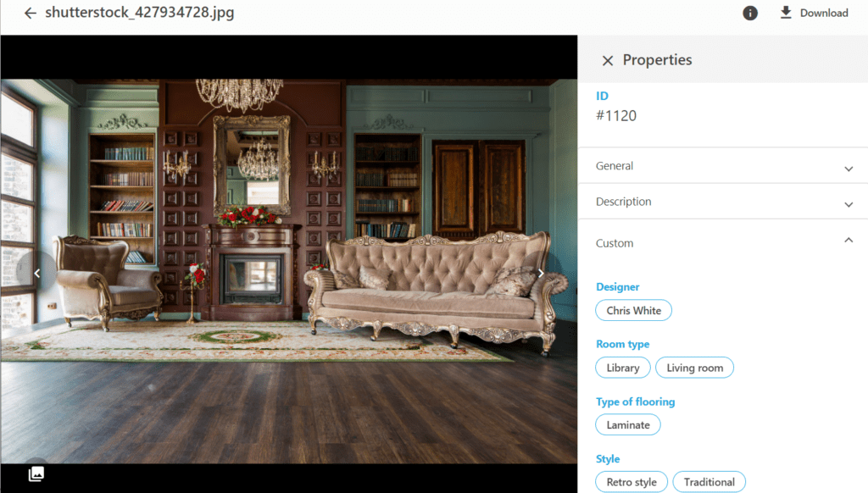Click the file name shutterstock_427934728.jpg

[140, 12]
